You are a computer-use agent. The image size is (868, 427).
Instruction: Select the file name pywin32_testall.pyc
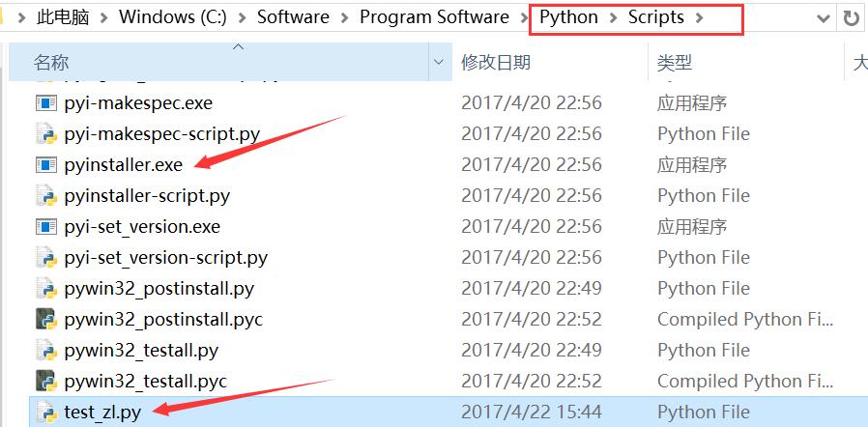146,381
